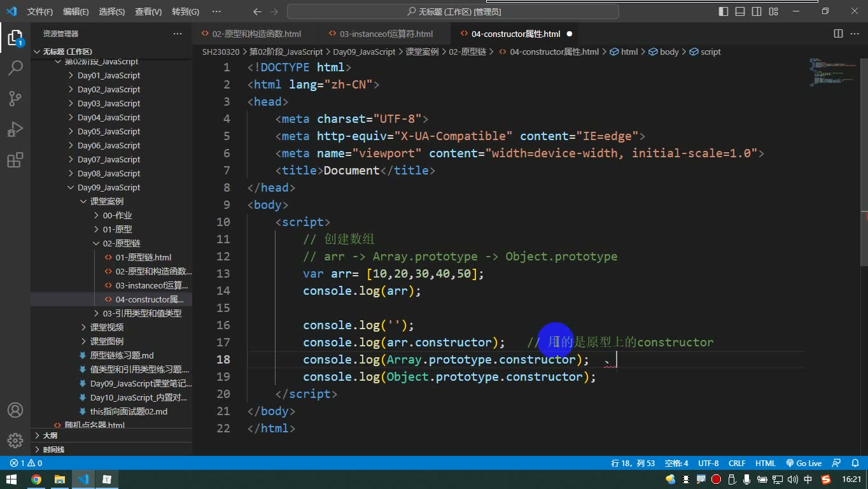This screenshot has height=489, width=868.
Task: Change CRLF line ending in status bar
Action: [737, 464]
